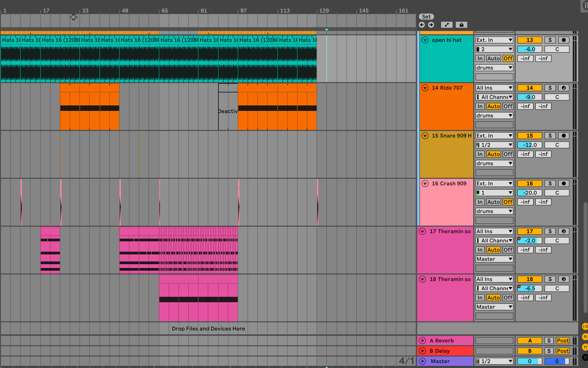Go to previous locator arrow
The image size is (588, 368).
click(422, 25)
